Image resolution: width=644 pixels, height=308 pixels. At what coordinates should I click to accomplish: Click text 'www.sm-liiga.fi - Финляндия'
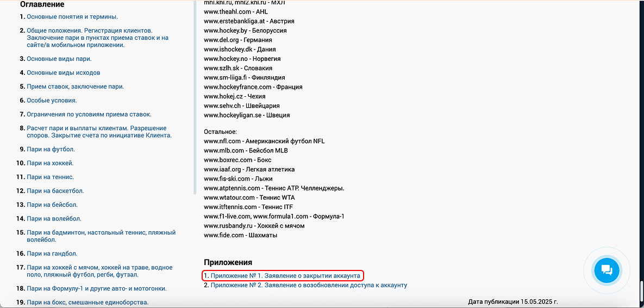[245, 78]
